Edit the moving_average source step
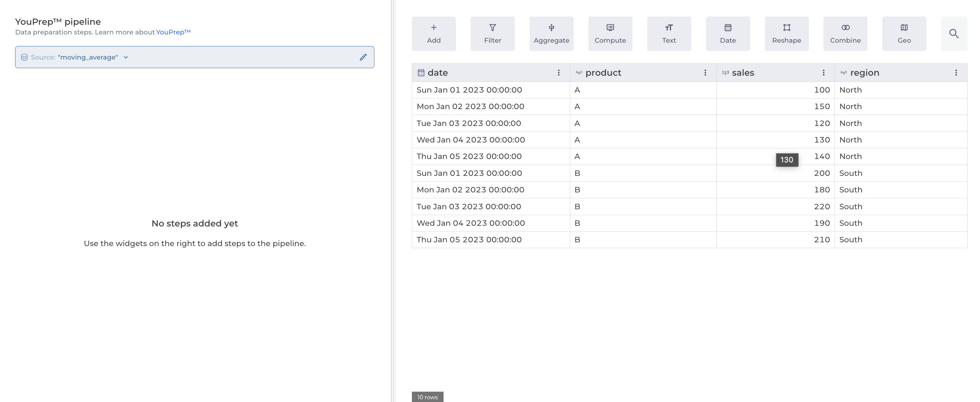Screen dimensions: 980x402 [363, 57]
